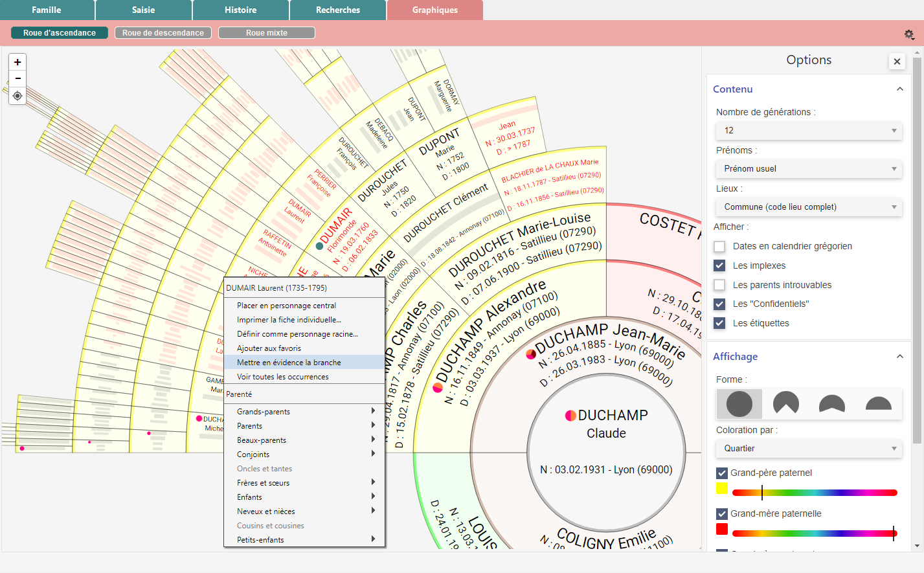Choose Définir comme personnage racine
This screenshot has height=573, width=924.
304,334
